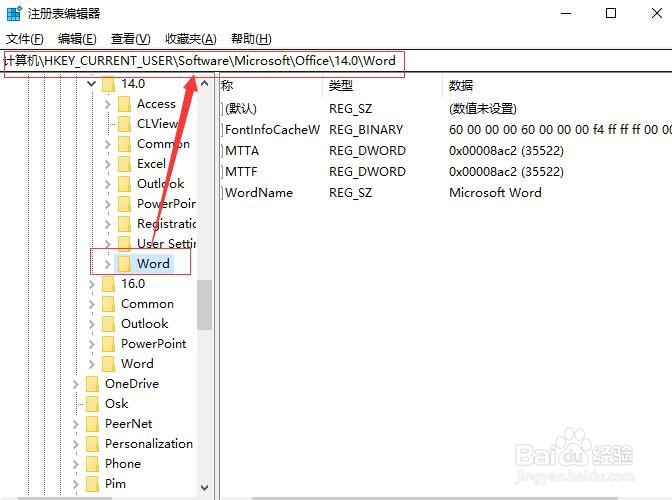
Task: Select the MTTF value
Action: (x=241, y=172)
